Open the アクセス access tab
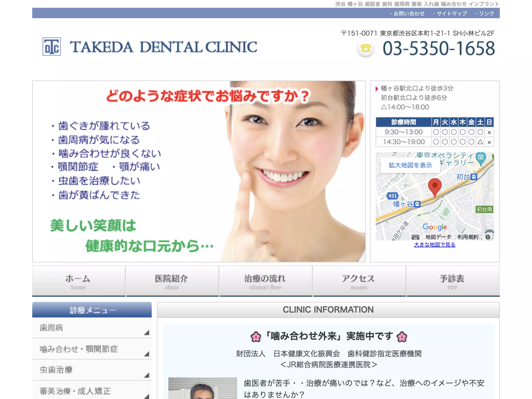 (359, 281)
